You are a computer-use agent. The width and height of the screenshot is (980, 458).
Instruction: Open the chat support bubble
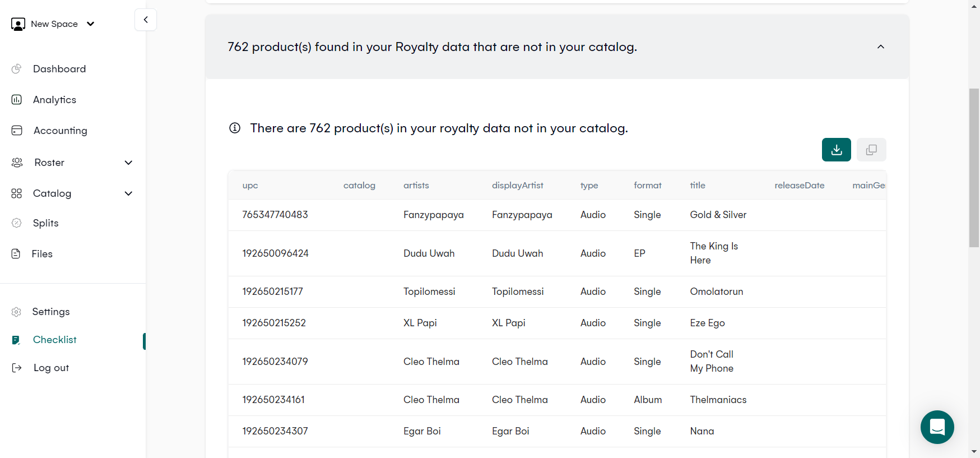(x=937, y=427)
